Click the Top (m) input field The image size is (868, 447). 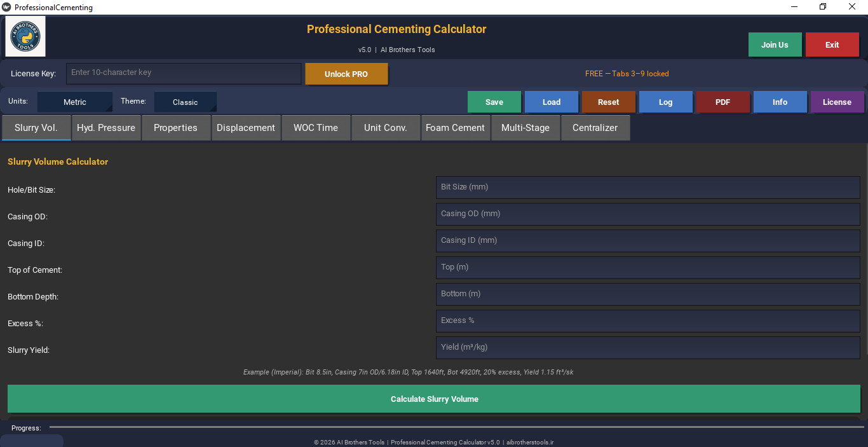[x=648, y=268]
